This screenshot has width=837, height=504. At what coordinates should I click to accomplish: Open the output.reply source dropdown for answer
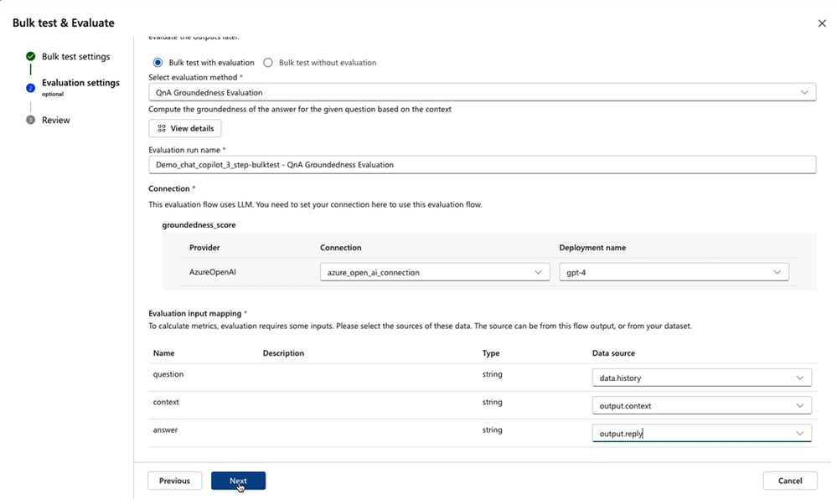[701, 433]
